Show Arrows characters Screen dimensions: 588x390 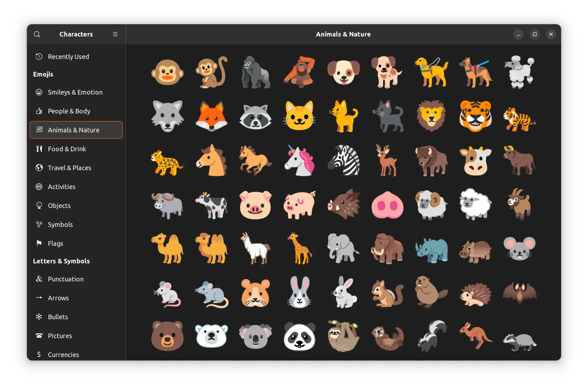(x=76, y=298)
